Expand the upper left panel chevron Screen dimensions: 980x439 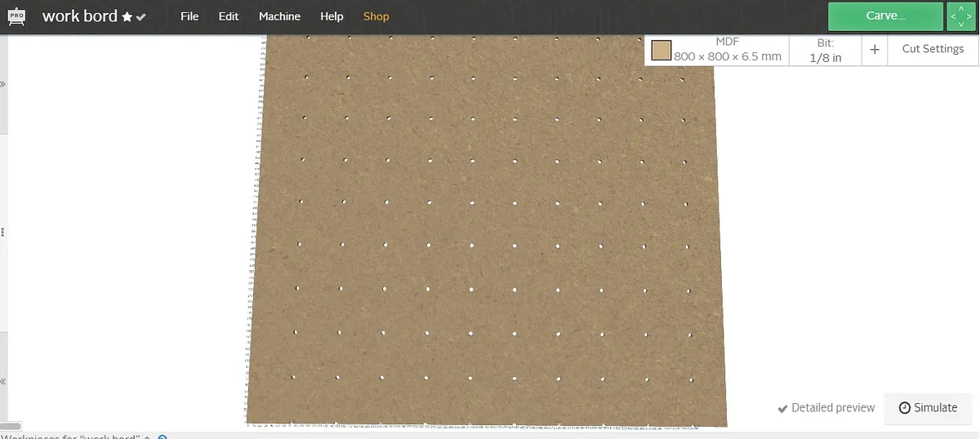point(3,84)
